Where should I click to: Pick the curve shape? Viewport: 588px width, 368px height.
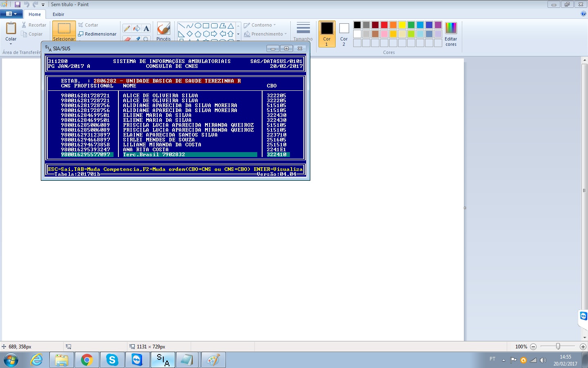(189, 25)
